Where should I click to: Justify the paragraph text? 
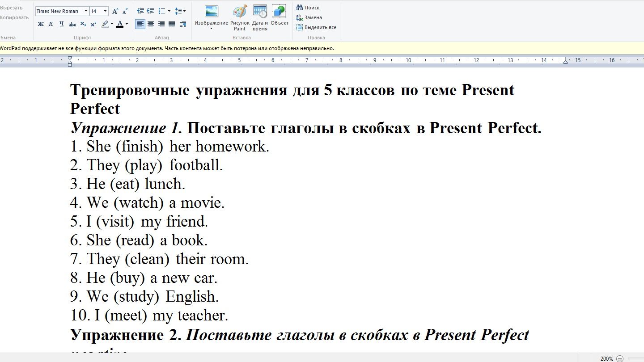click(x=172, y=24)
